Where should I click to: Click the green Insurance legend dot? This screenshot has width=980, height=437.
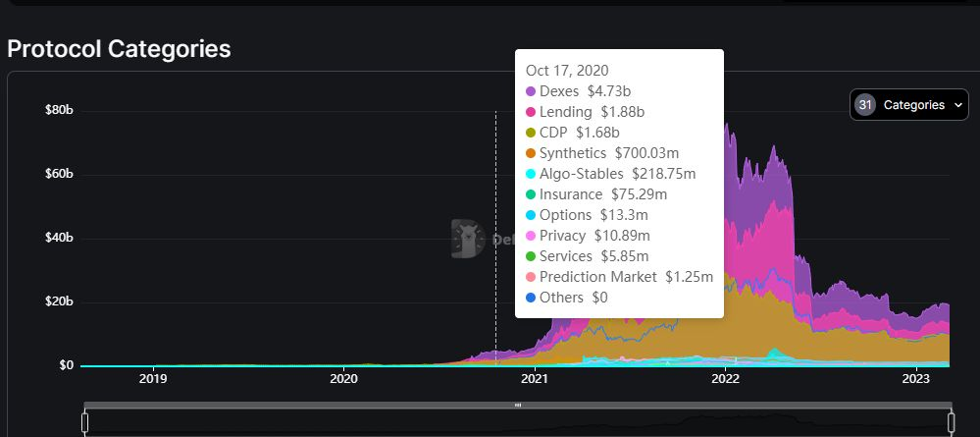531,194
